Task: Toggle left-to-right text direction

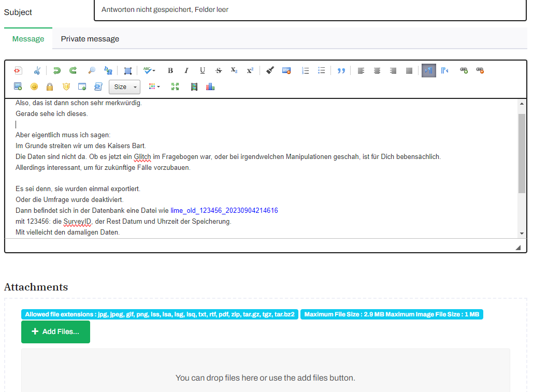Action: tap(428, 70)
